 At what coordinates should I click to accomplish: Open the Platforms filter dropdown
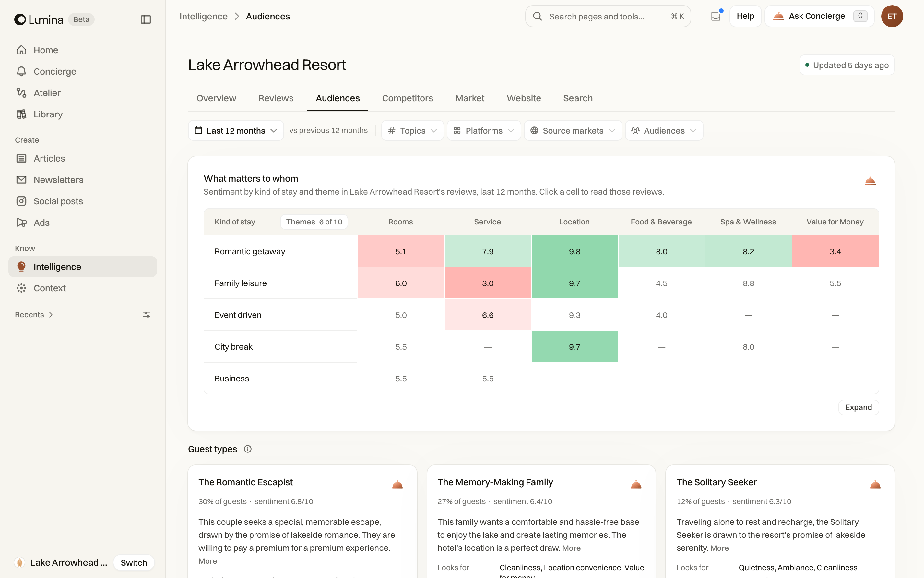[484, 131]
